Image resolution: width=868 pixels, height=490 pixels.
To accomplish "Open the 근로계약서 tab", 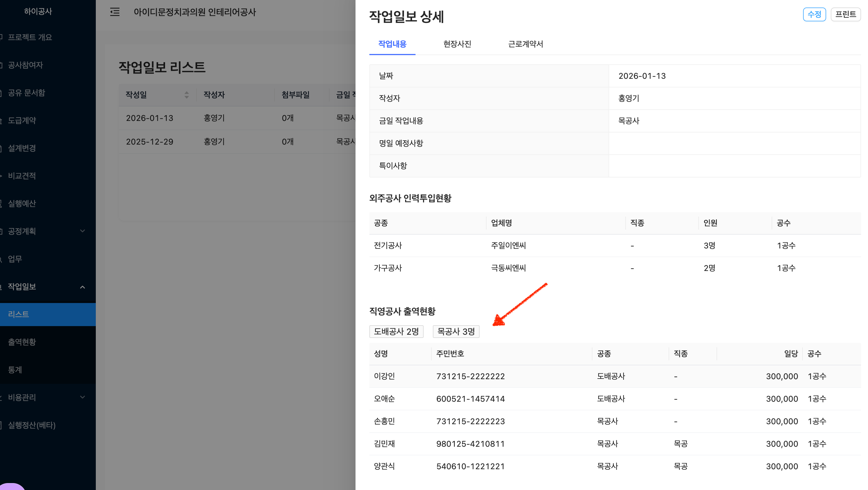I will click(525, 44).
